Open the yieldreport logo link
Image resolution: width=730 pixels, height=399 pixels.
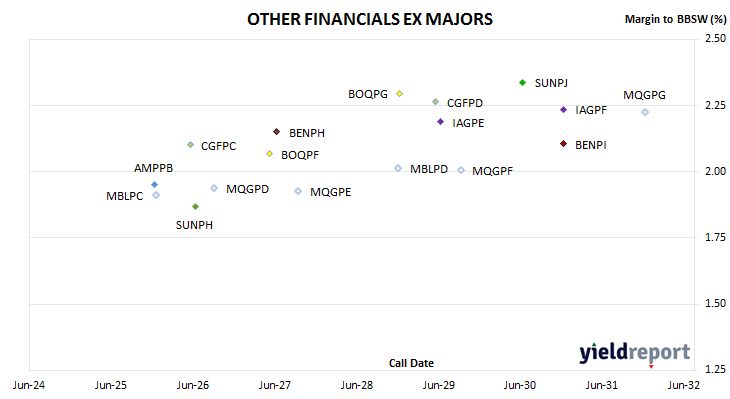tap(635, 353)
